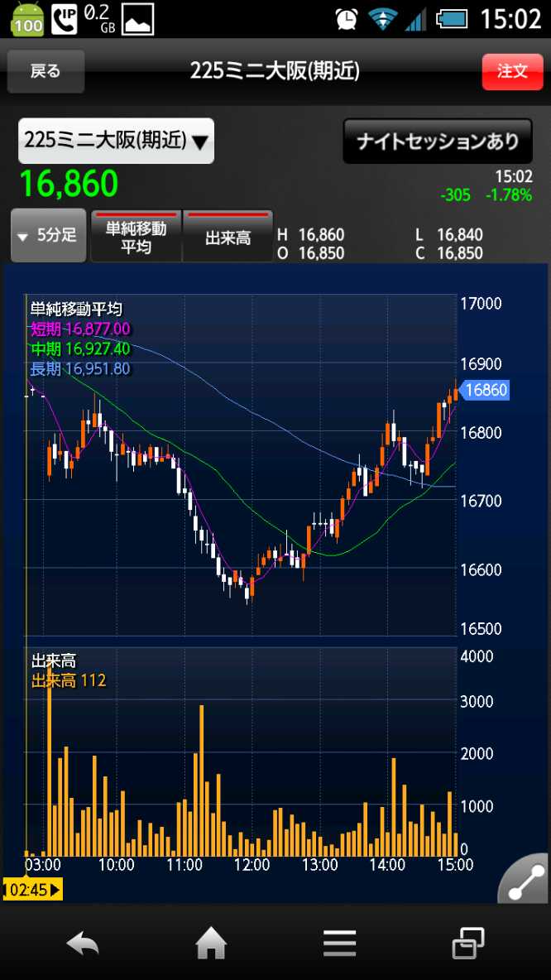Toggle the 単純移動平均 indicator
This screenshot has width=551, height=980.
136,236
